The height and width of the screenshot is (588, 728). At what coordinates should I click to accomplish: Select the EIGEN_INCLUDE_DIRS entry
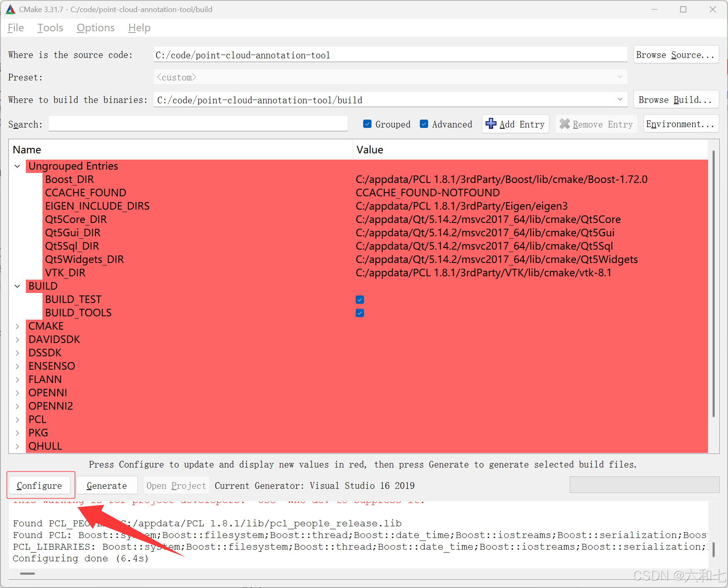coord(97,206)
